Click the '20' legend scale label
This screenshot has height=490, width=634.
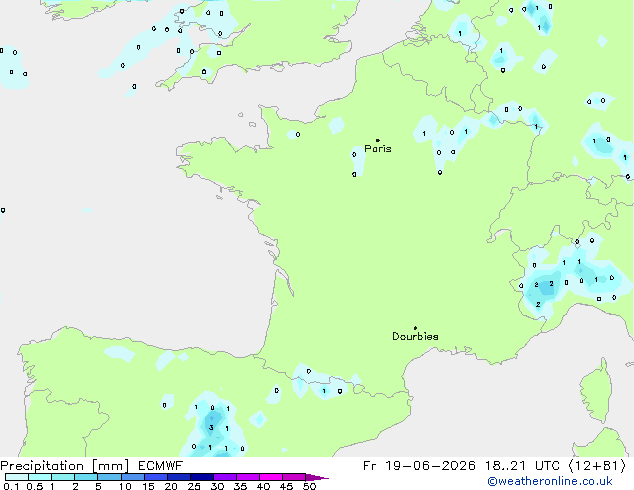tap(171, 486)
